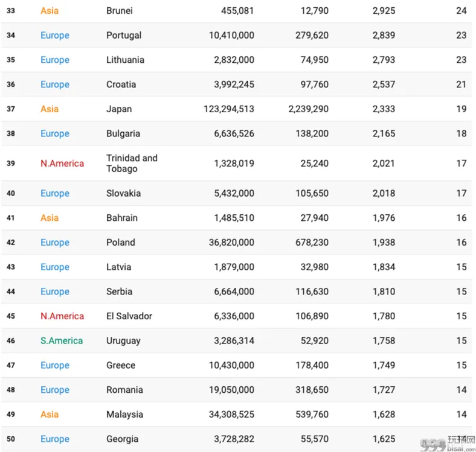476x452 pixels.
Task: Click the Asia link for Brunei
Action: tap(50, 11)
